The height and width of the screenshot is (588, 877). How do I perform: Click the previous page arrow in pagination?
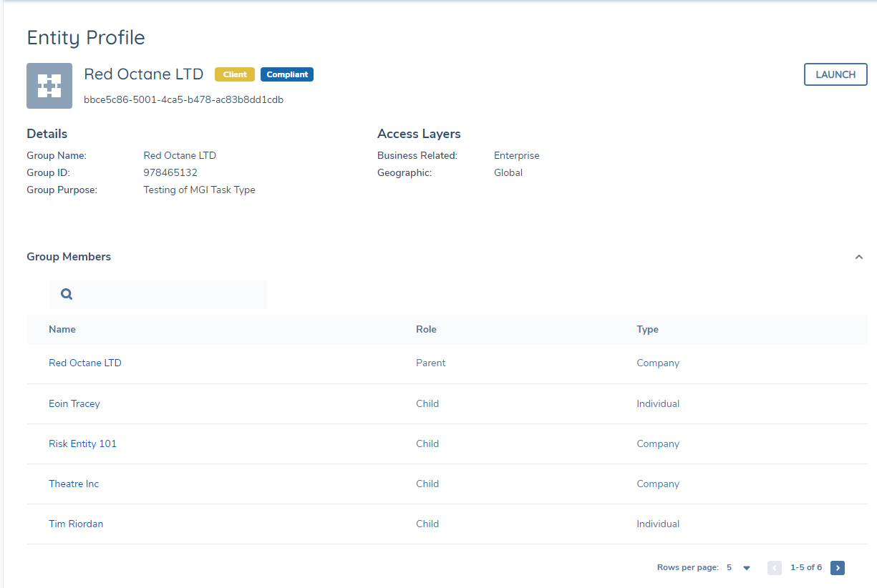point(774,568)
